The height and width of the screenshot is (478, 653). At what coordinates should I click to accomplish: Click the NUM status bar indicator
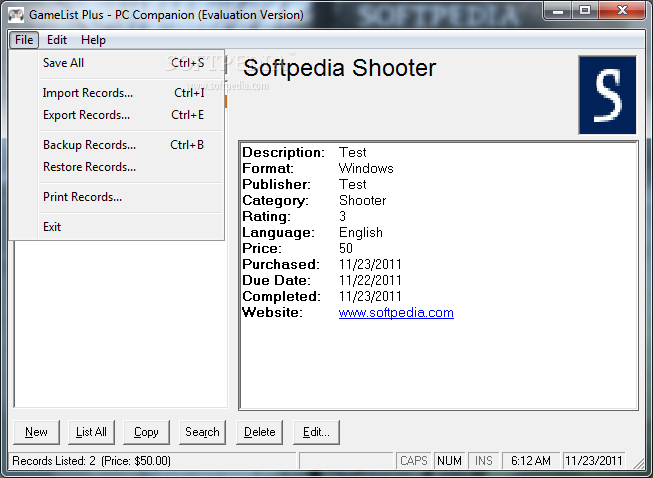point(449,461)
